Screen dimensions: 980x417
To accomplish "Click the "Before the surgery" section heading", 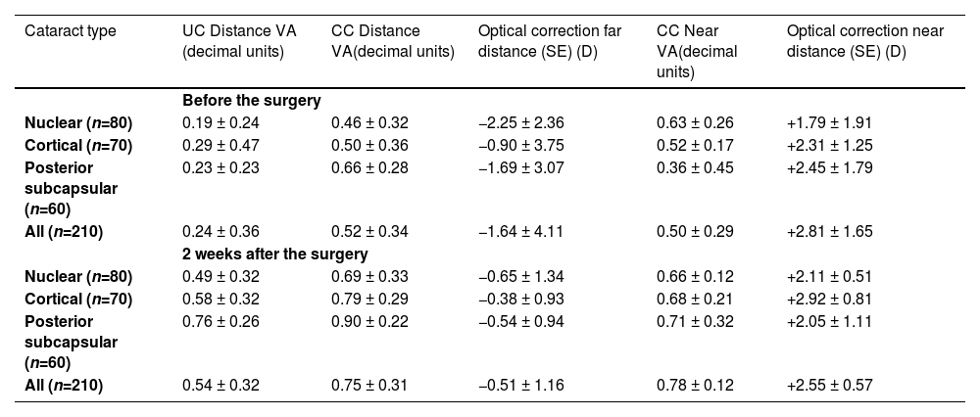I will (253, 101).
